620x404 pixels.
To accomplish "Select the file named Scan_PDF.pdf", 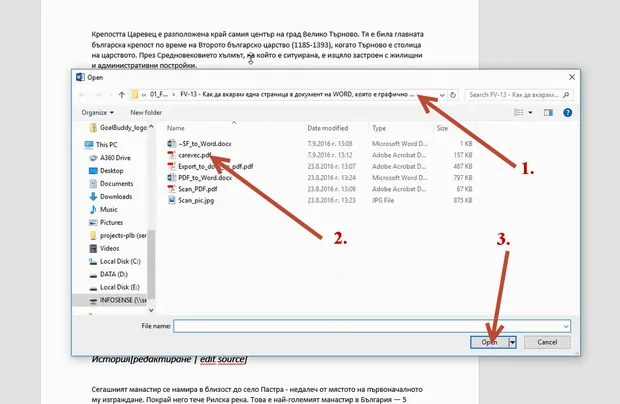I will 198,189.
